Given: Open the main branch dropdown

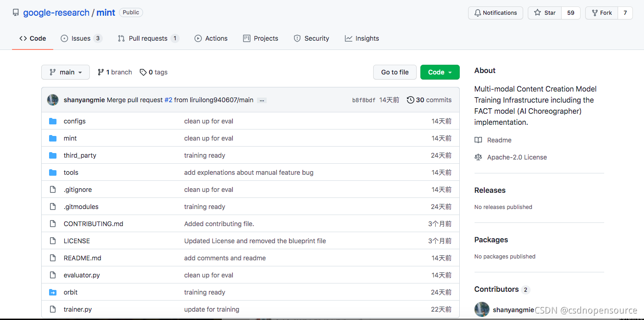Looking at the screenshot, I should (66, 72).
